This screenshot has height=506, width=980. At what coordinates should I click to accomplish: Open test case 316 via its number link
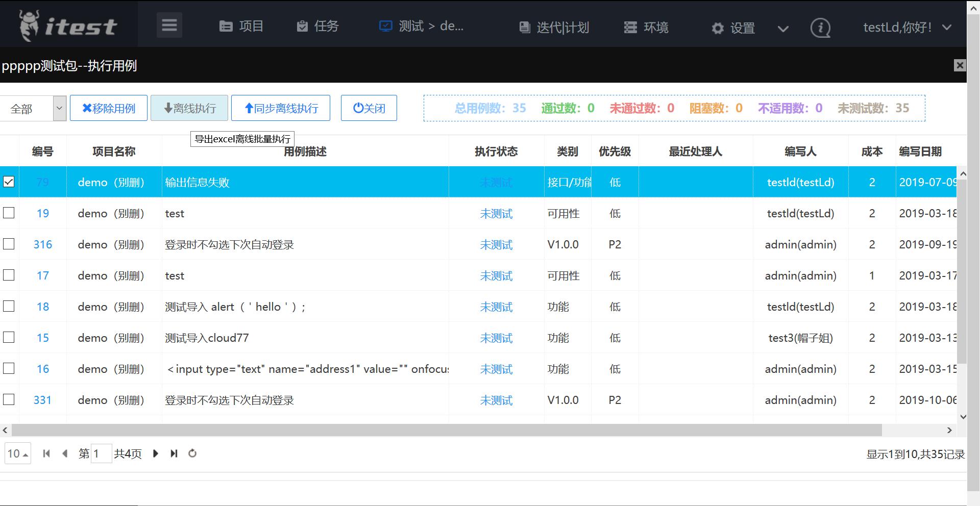coord(43,244)
